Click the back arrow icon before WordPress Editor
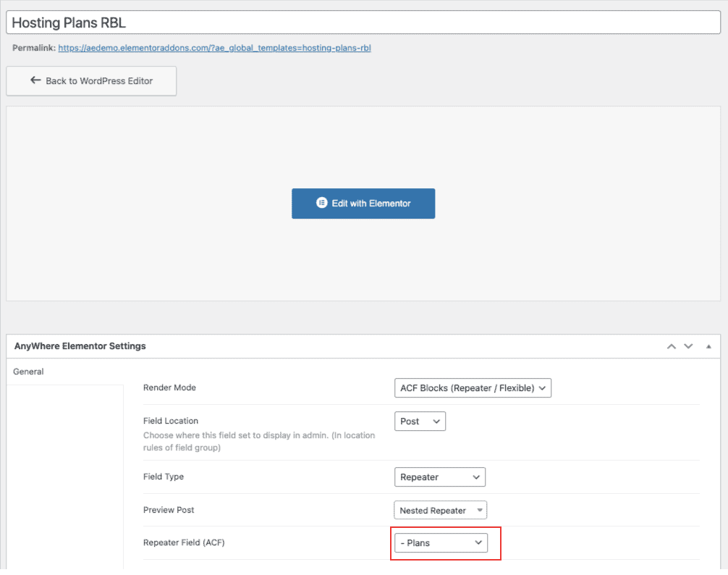Screen dimensions: 728x575 pyautogui.click(x=35, y=80)
